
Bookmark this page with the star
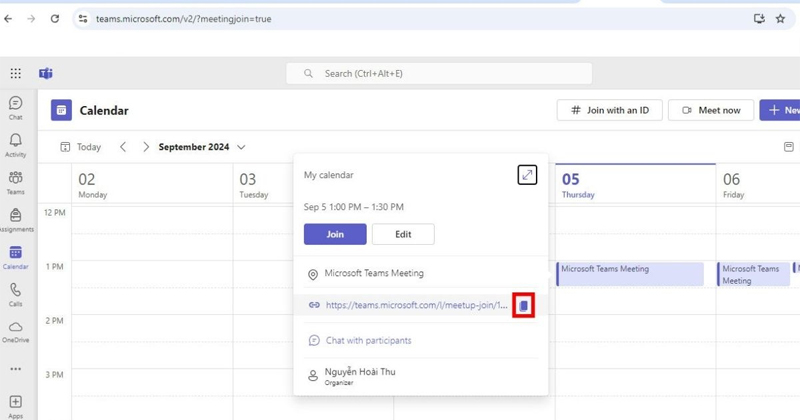point(780,19)
